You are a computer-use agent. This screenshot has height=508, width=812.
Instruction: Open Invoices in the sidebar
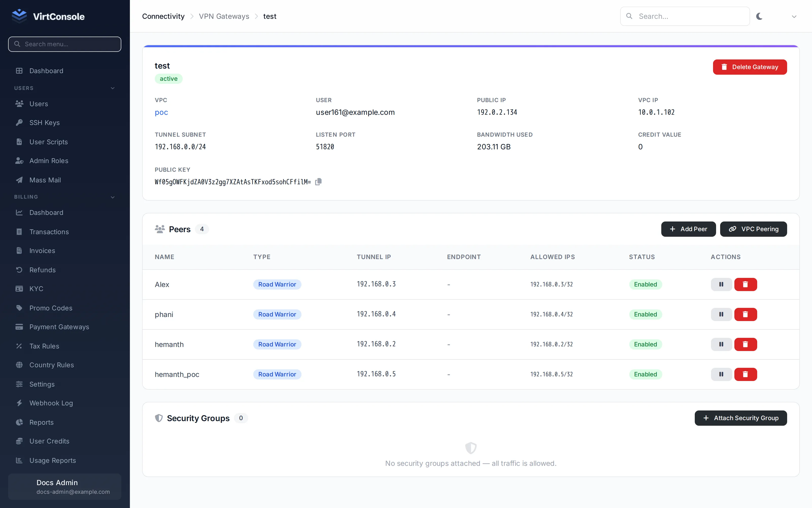pos(65,251)
